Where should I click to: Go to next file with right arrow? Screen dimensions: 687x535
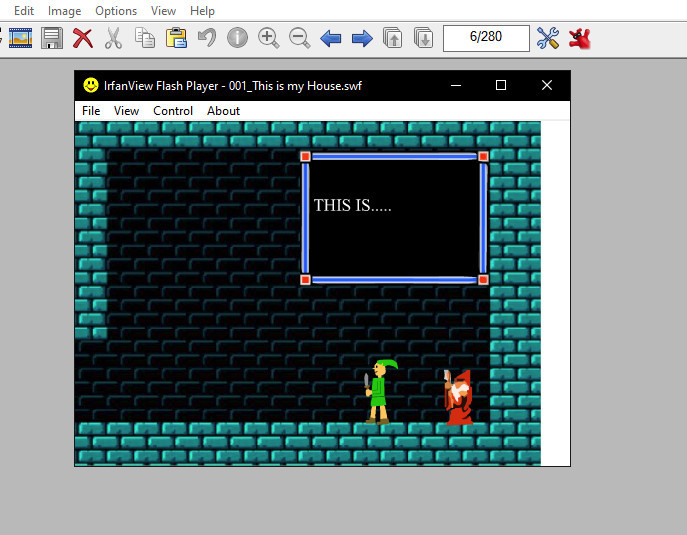click(362, 39)
